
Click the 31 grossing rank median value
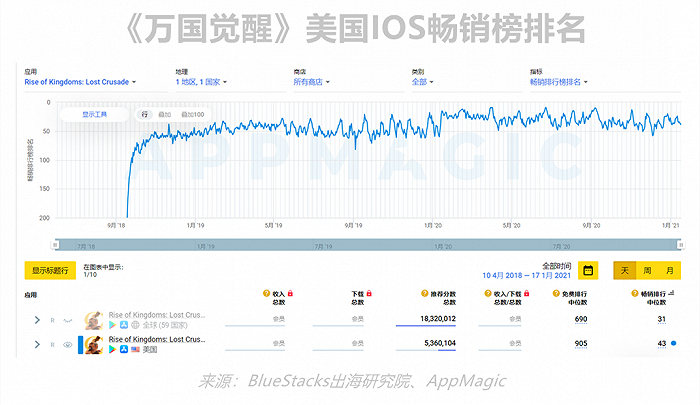pos(661,319)
